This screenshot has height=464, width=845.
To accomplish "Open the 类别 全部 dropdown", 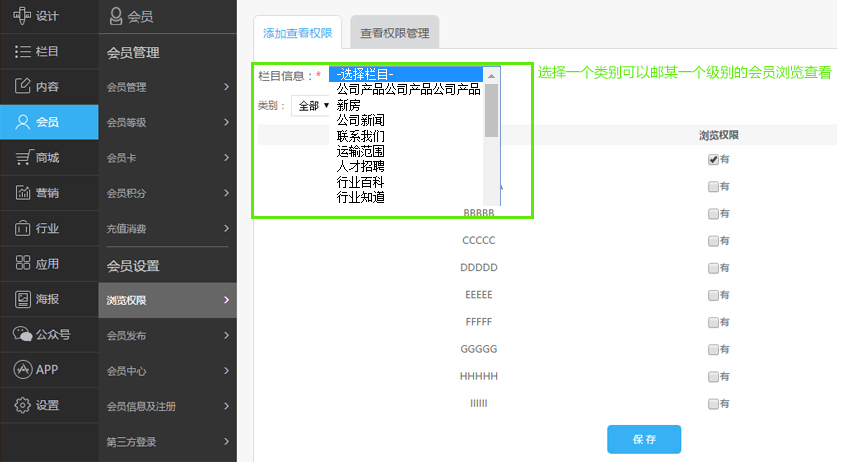I will click(311, 106).
